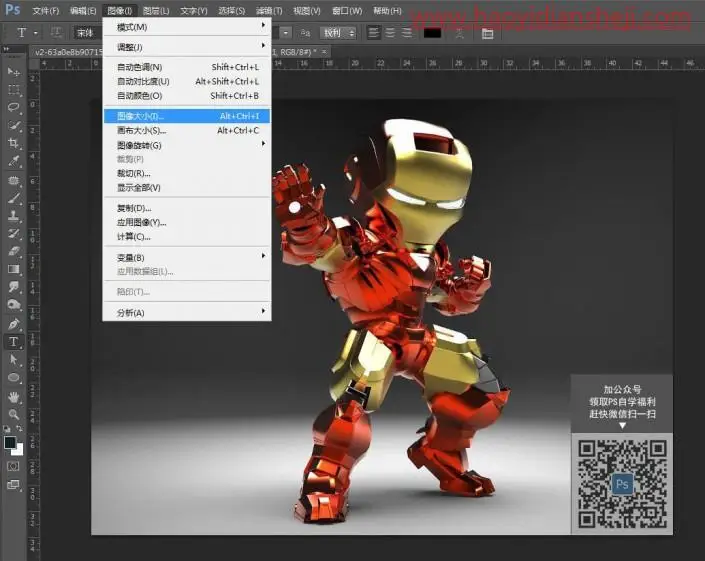This screenshot has width=705, height=561.
Task: Choose 画布大小(S)... menu item
Action: [x=187, y=130]
